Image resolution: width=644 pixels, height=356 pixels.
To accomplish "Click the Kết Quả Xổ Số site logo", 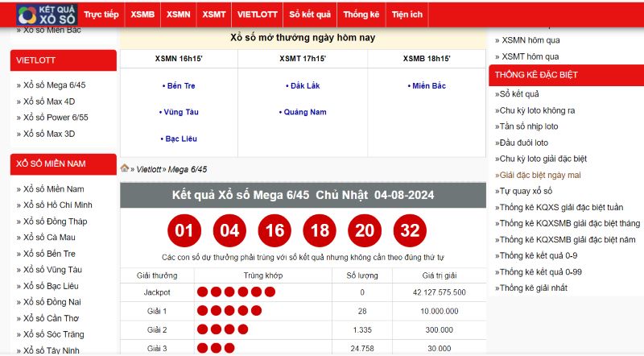I will (x=46, y=14).
